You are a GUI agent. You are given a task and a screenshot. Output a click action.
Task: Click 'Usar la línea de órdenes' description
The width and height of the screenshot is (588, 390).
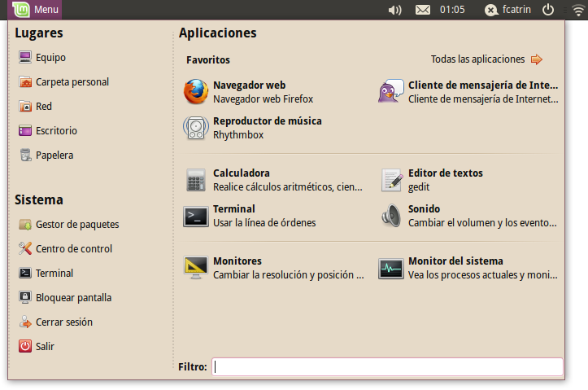tap(264, 222)
